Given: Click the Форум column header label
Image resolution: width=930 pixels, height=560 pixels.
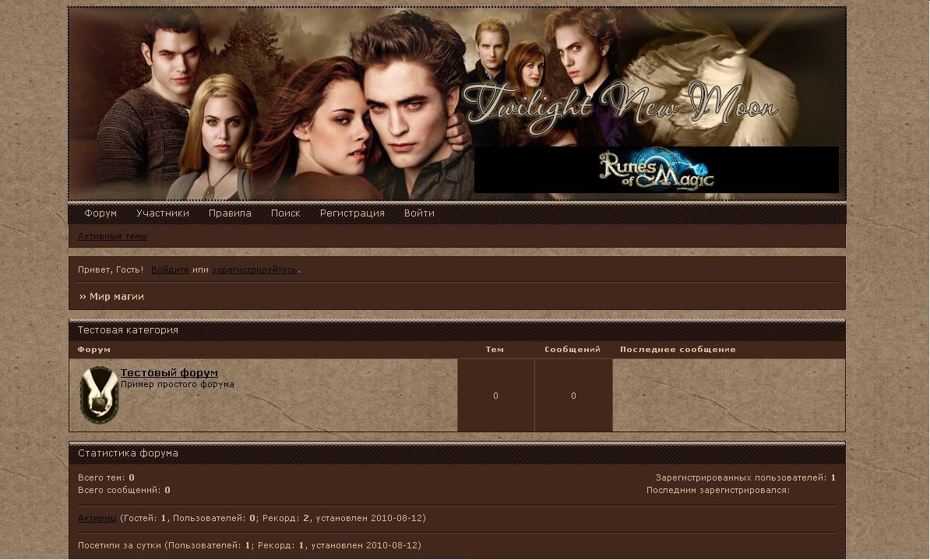Looking at the screenshot, I should pos(93,350).
